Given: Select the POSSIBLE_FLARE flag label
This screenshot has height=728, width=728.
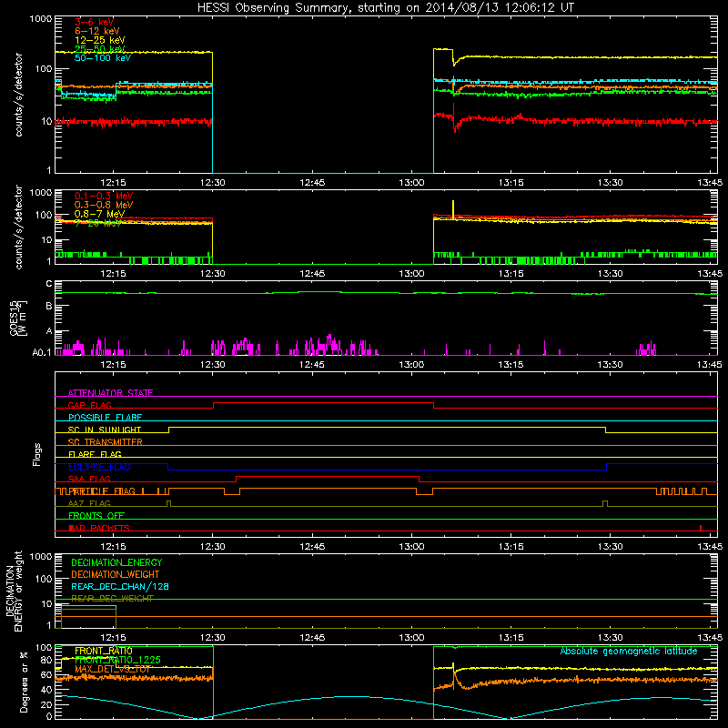Looking at the screenshot, I should click(x=105, y=418).
